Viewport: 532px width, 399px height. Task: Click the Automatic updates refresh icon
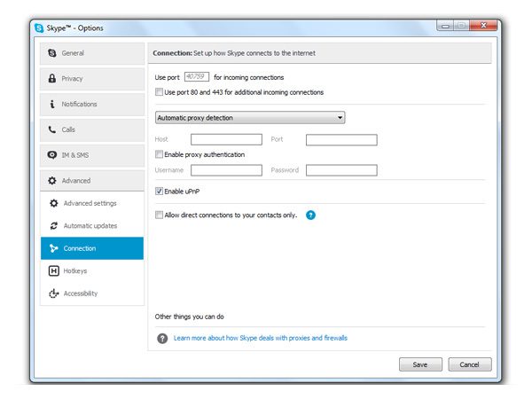(x=53, y=225)
